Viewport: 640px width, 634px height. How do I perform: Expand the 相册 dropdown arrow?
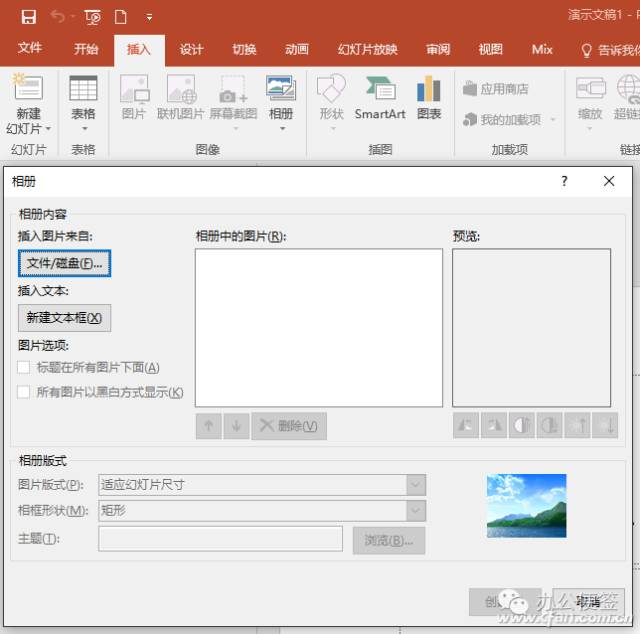(282, 129)
